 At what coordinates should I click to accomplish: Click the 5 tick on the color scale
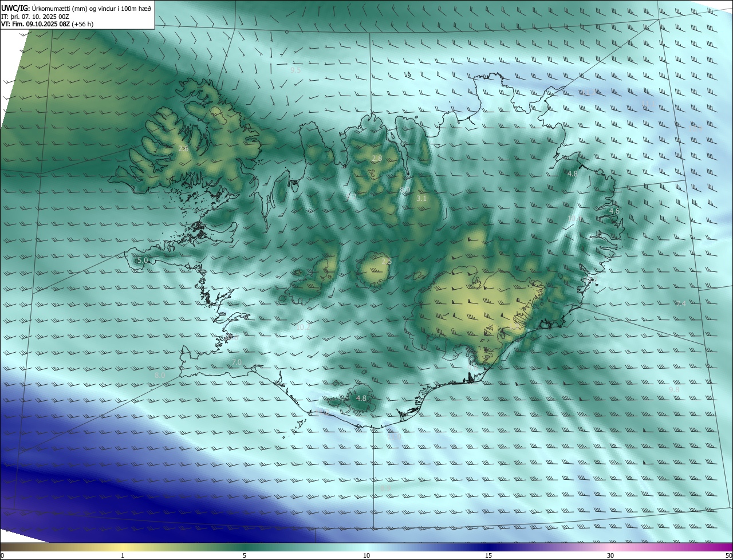pos(245,555)
